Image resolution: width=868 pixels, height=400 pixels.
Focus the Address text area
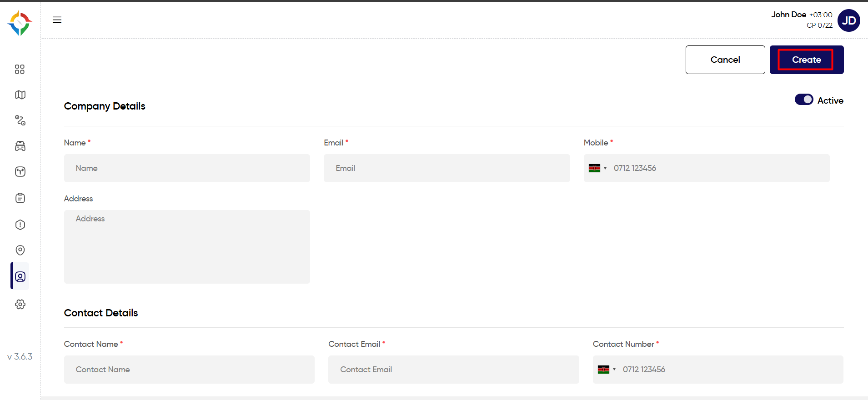pos(187,247)
